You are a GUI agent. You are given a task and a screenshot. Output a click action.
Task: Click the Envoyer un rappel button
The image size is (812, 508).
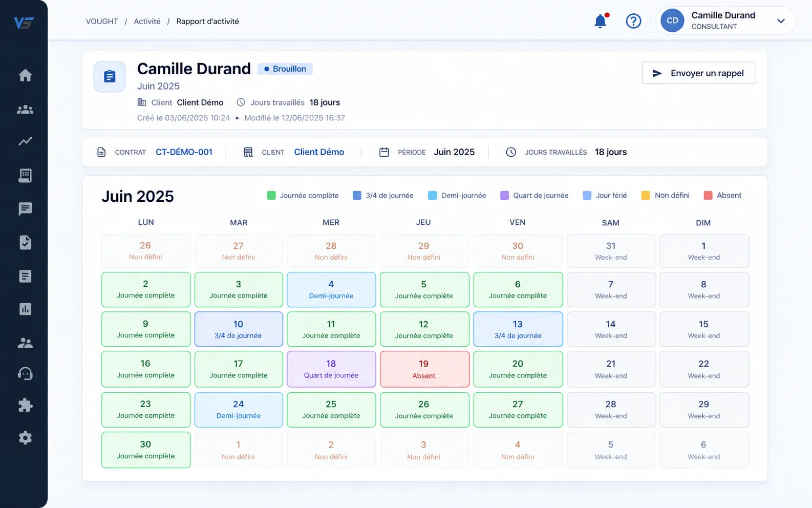click(x=699, y=73)
